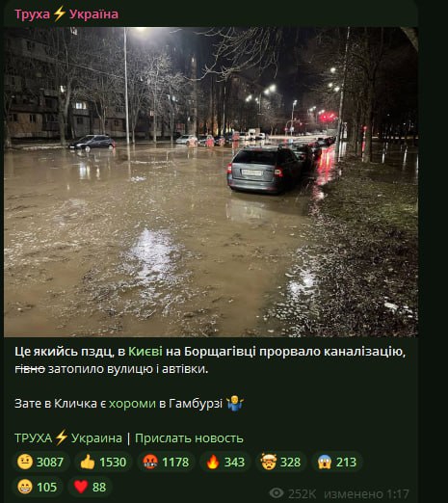Click the grinning face reaction 105
448x503 pixels.
pyautogui.click(x=38, y=488)
